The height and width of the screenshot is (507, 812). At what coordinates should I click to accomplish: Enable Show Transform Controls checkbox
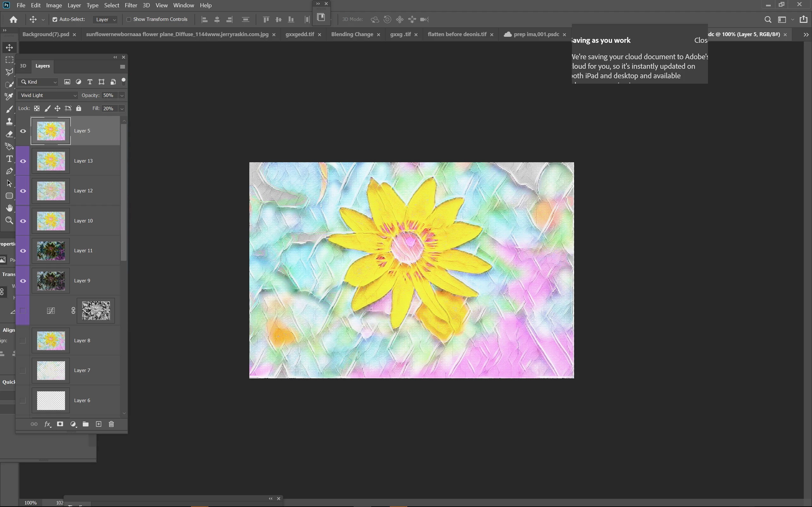coord(128,19)
